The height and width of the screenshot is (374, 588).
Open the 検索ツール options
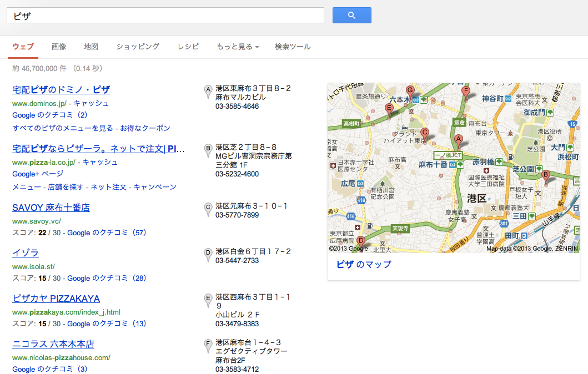point(293,47)
